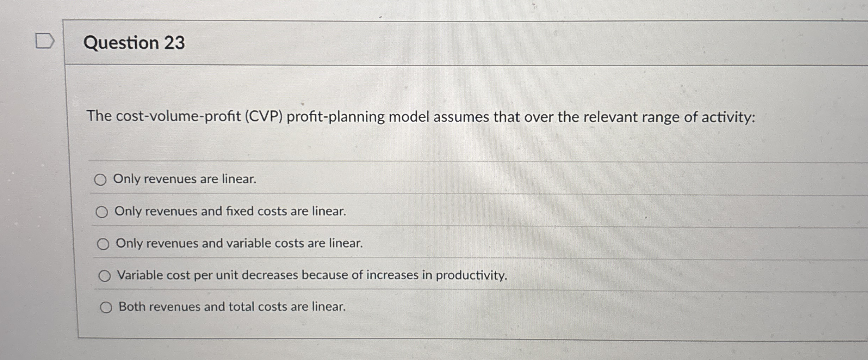Click the bookmark flag to mark question for review
The height and width of the screenshot is (360, 868).
point(45,41)
